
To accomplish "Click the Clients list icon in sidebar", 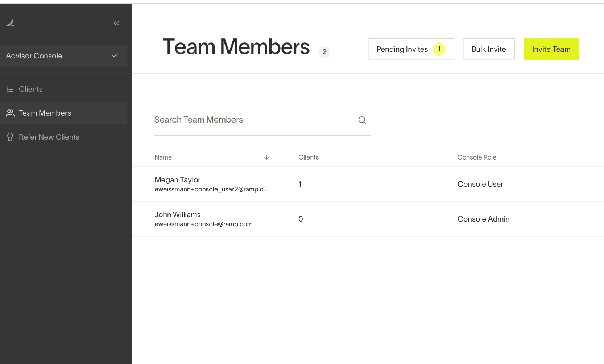I will (x=10, y=89).
